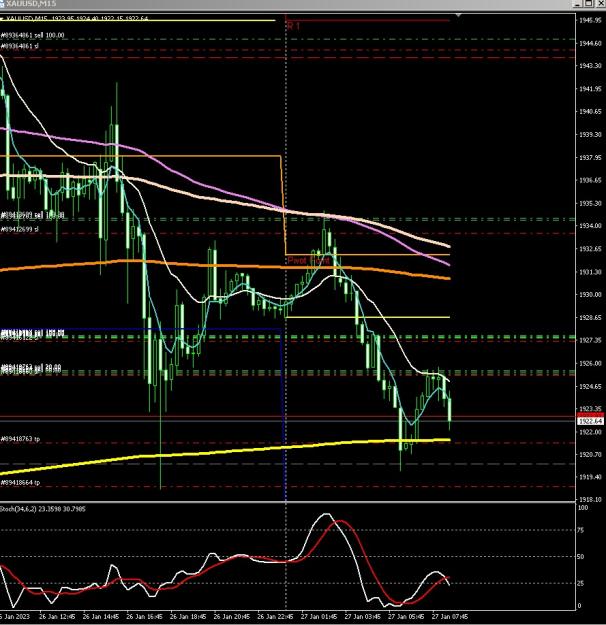The width and height of the screenshot is (606, 625).
Task: Click price axis value 1930.00
Action: (x=590, y=295)
